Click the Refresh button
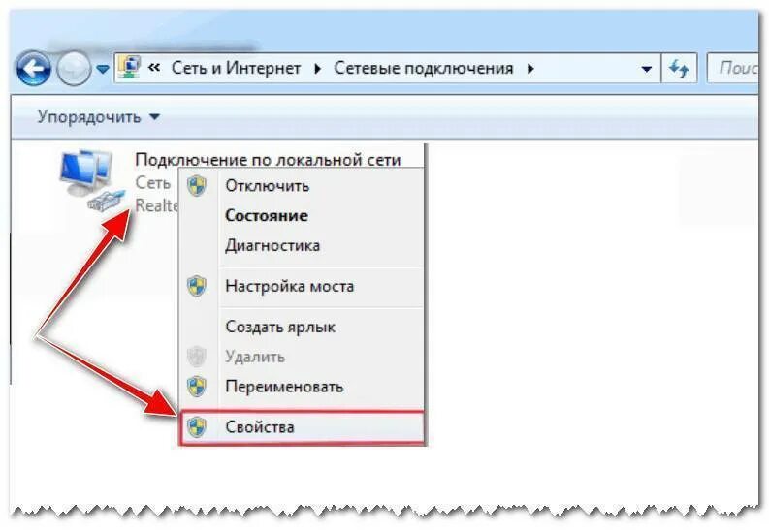 (x=679, y=68)
